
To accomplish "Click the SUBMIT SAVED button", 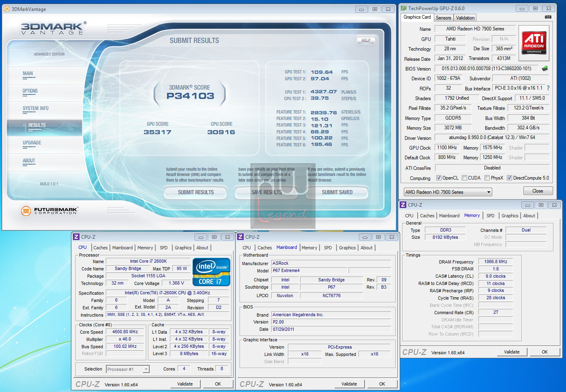I will tap(337, 193).
